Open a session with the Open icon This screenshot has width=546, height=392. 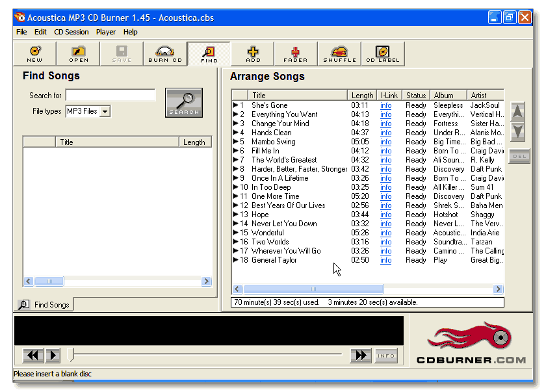[79, 53]
